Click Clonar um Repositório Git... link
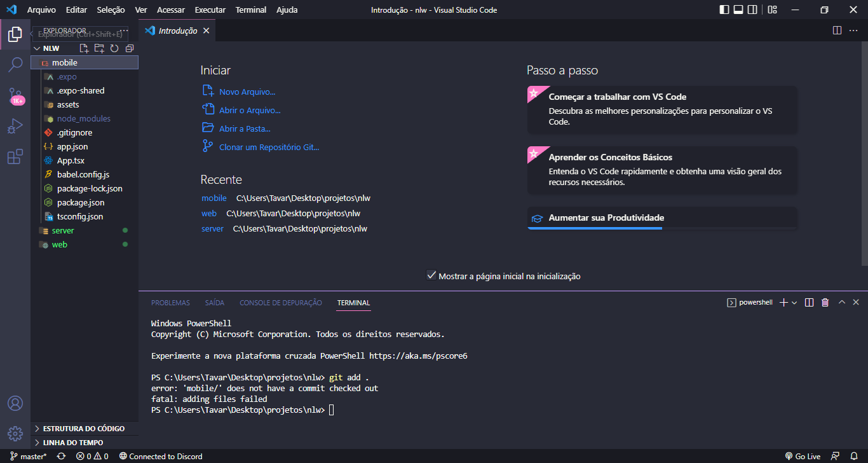Viewport: 868px width, 463px height. point(269,148)
